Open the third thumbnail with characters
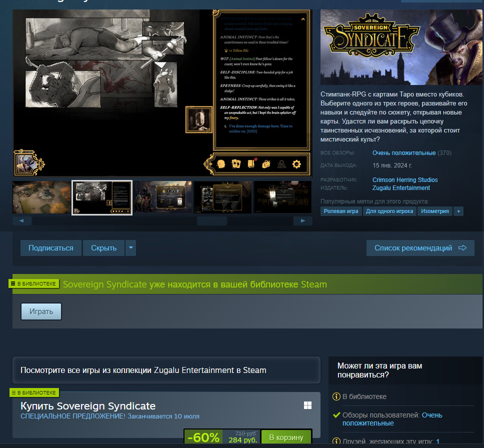 (x=162, y=197)
